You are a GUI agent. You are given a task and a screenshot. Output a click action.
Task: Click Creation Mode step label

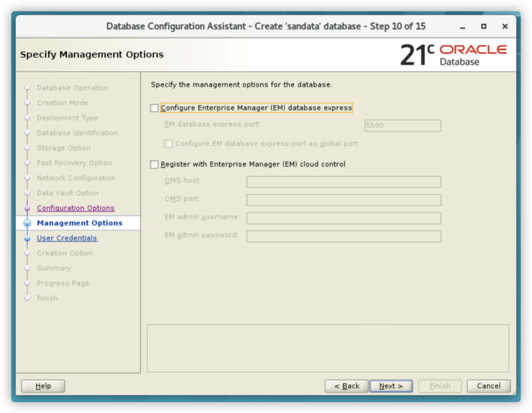[x=63, y=103]
